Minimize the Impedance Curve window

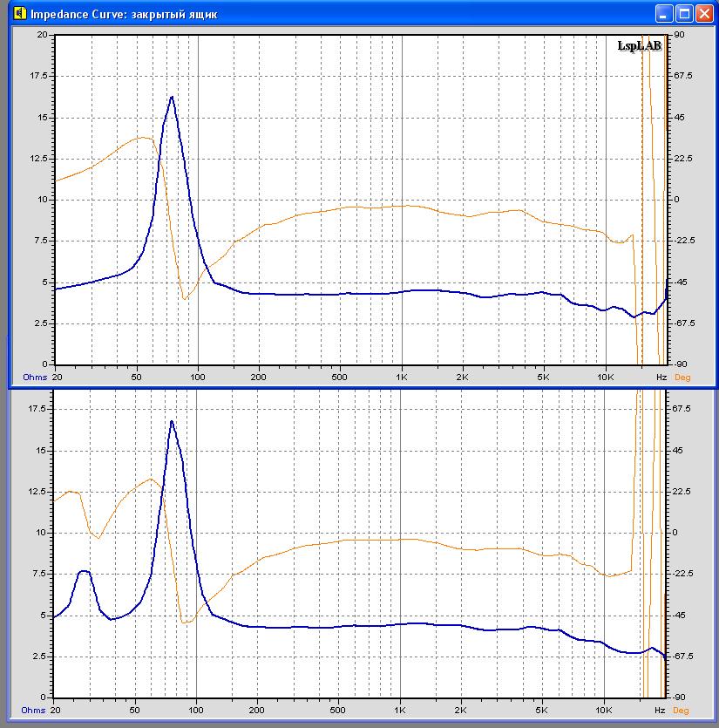pyautogui.click(x=665, y=13)
